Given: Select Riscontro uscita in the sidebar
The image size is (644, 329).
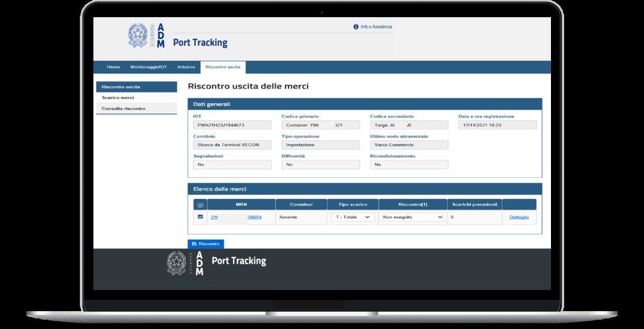Looking at the screenshot, I should tap(120, 87).
